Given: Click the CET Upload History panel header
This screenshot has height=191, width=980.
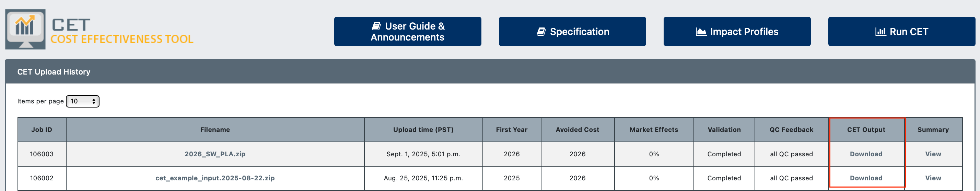Looking at the screenshot, I should tap(490, 72).
